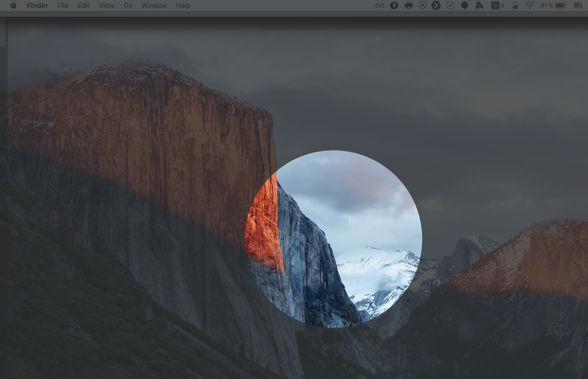Click the unlocked padlock menu bar icon
The width and height of the screenshot is (588, 379).
coord(515,5)
